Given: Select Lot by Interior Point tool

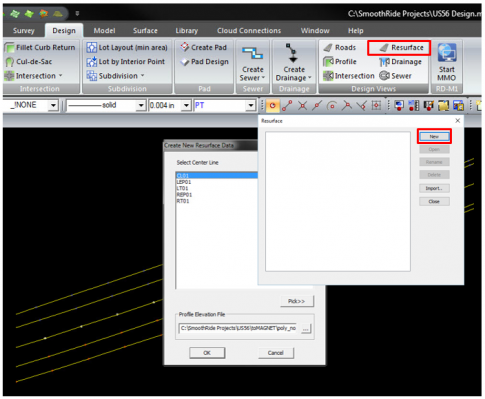Looking at the screenshot, I should (x=126, y=62).
